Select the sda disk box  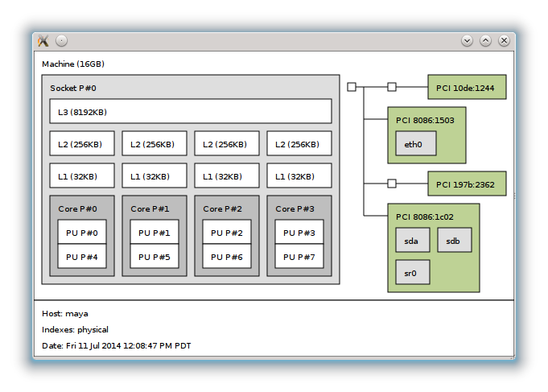pos(413,240)
